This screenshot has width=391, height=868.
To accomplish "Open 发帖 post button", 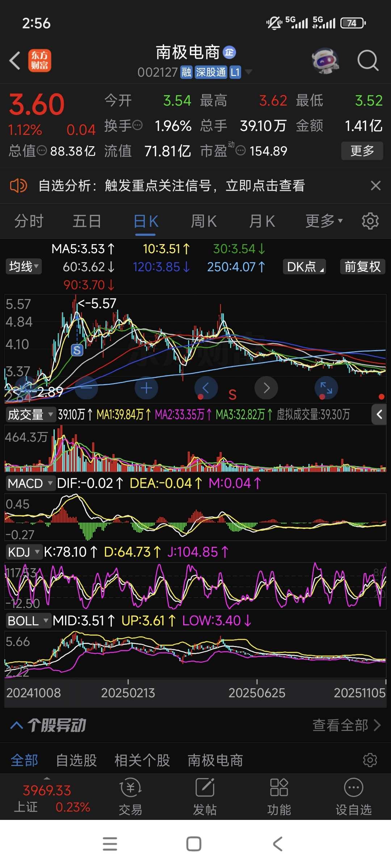I will pyautogui.click(x=205, y=796).
